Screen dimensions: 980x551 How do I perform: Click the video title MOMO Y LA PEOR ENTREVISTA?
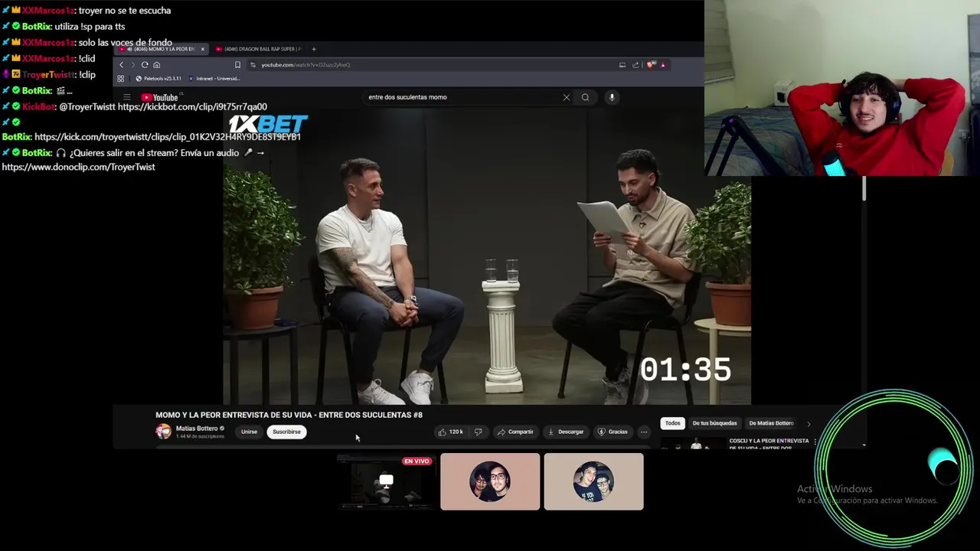289,415
